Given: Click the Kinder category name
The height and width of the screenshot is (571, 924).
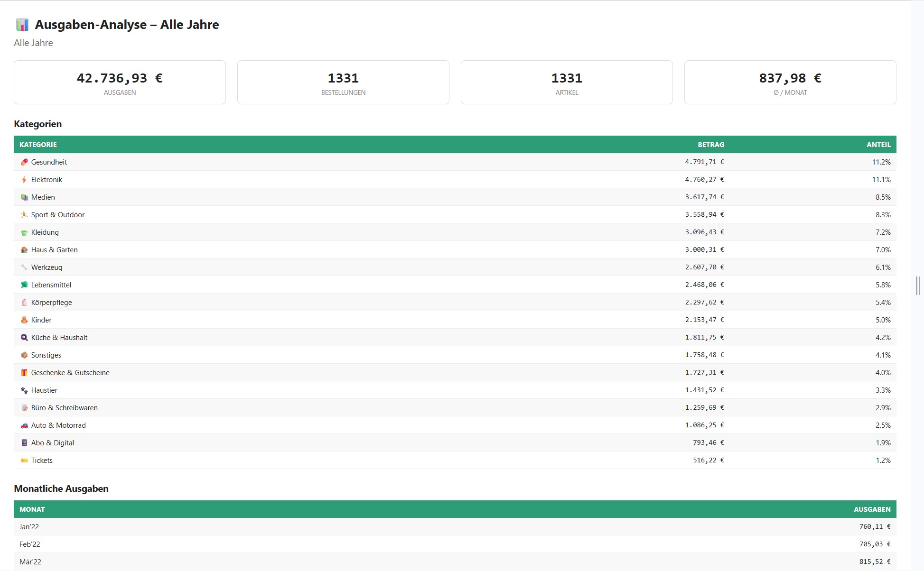Looking at the screenshot, I should tap(41, 320).
